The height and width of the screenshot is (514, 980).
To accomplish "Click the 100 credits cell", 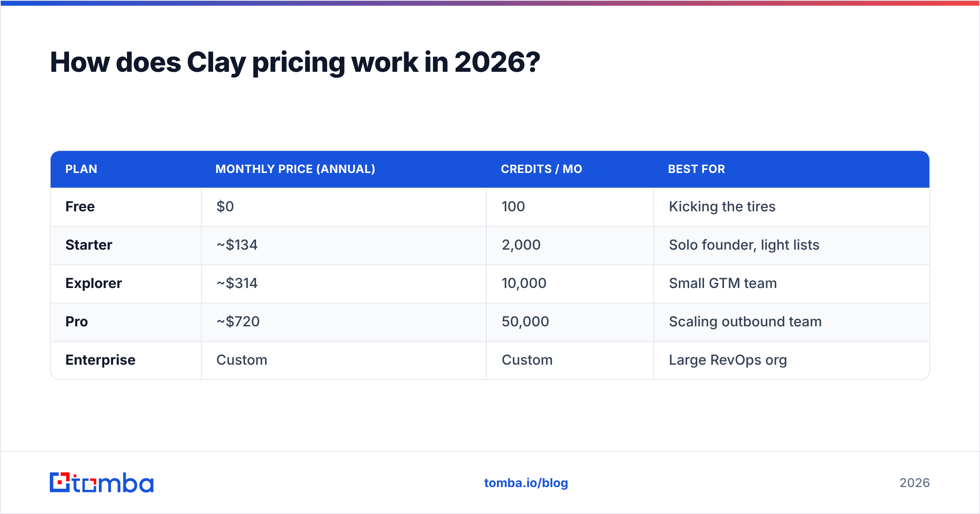I will point(570,207).
